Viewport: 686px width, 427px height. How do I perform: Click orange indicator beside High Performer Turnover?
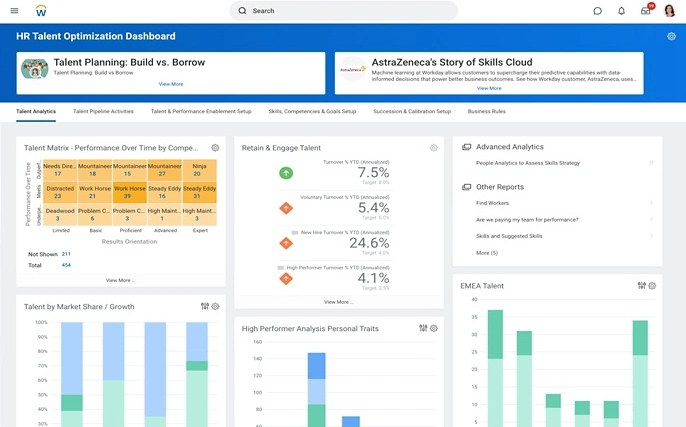(286, 278)
